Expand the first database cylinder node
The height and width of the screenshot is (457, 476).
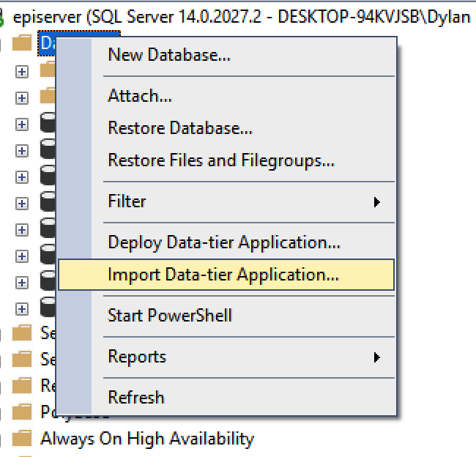22,125
